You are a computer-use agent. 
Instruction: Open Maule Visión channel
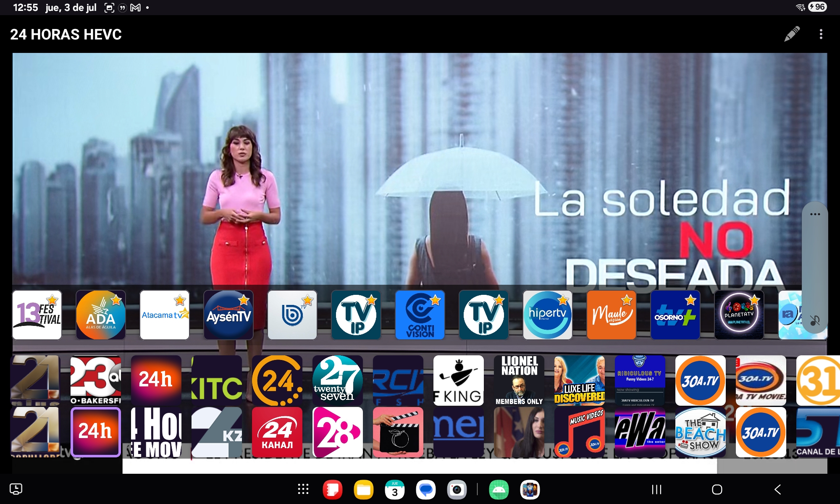(612, 315)
